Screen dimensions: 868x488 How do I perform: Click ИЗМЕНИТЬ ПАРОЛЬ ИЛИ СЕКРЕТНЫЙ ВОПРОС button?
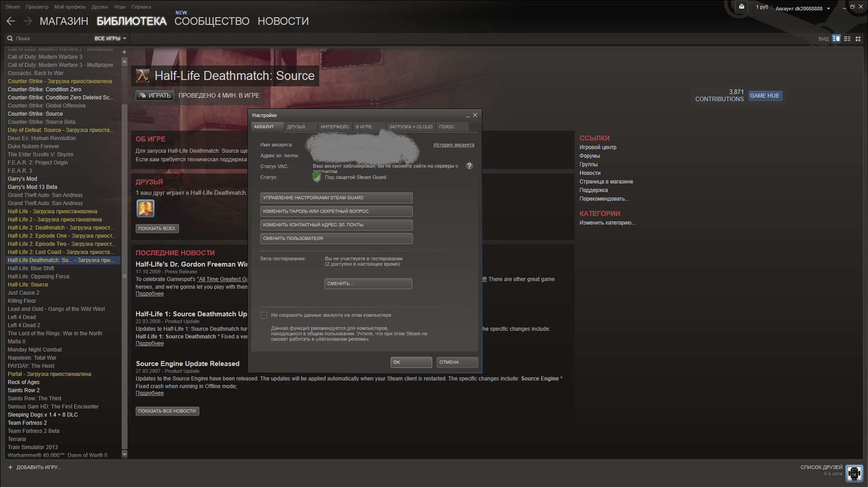(336, 211)
